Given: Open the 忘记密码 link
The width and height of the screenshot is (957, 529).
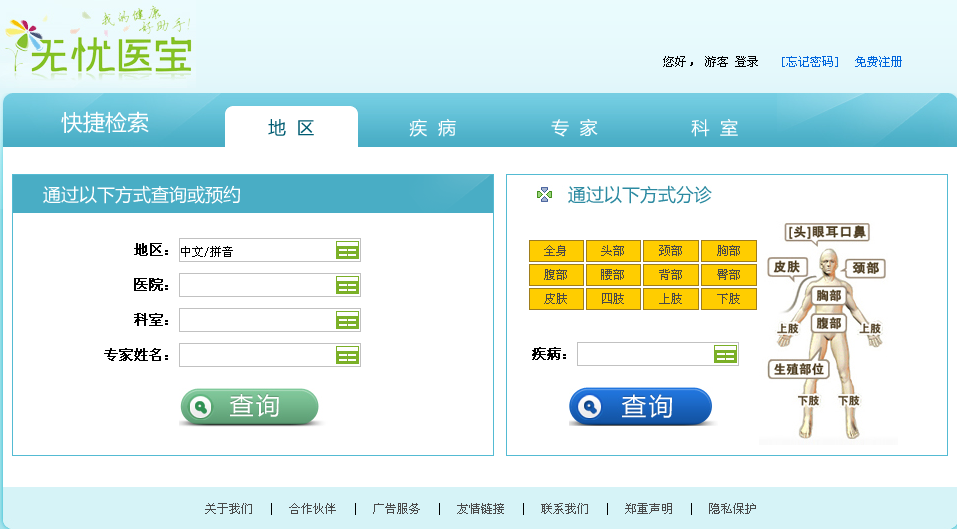Looking at the screenshot, I should click(810, 62).
